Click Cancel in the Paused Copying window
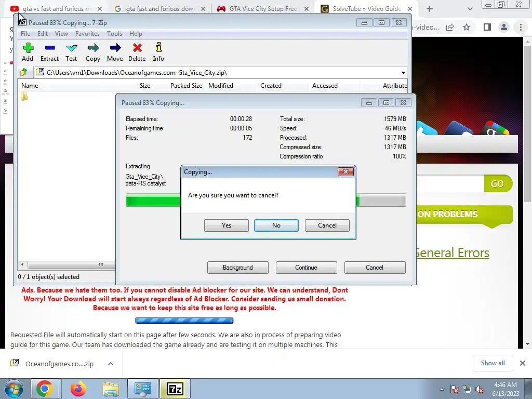Screen dimensions: 532x399 [375, 268]
